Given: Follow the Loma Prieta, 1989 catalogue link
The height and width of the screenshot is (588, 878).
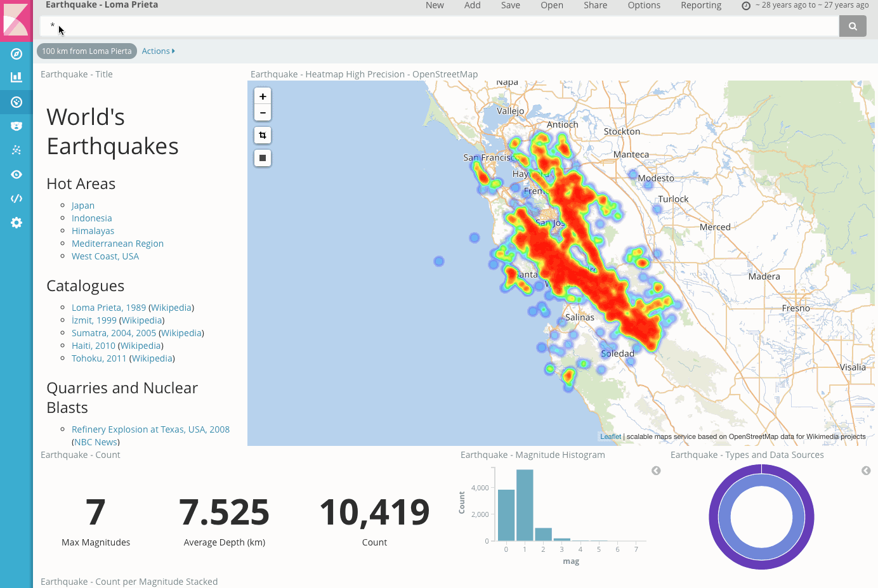Looking at the screenshot, I should click(x=108, y=308).
